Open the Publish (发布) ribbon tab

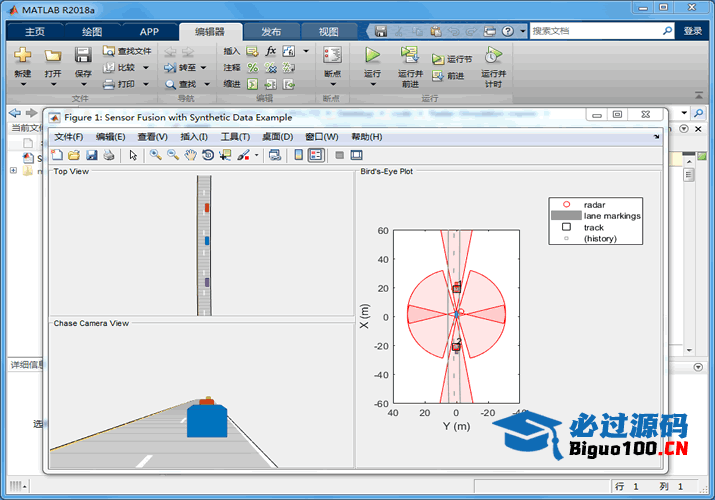pos(271,31)
